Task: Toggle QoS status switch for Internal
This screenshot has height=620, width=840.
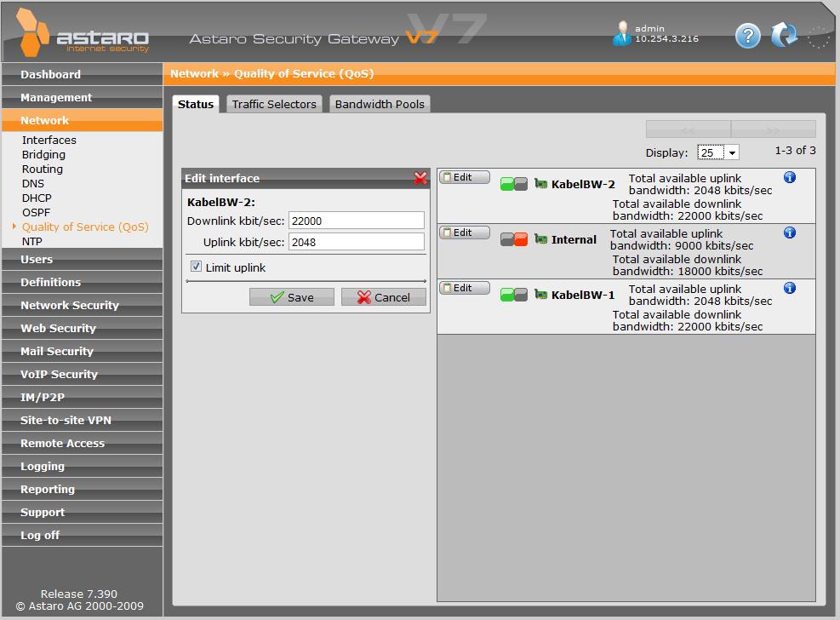Action: click(514, 239)
